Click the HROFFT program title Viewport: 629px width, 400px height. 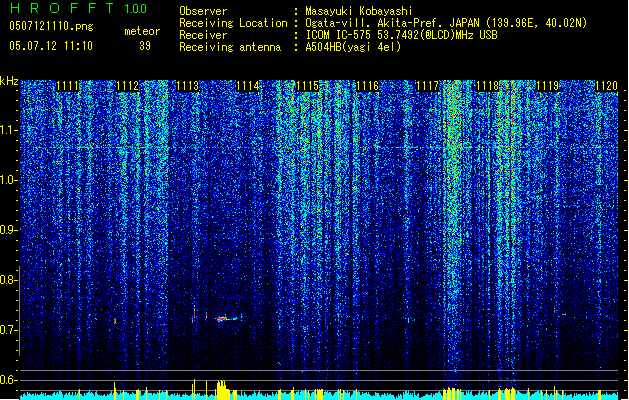coord(62,8)
